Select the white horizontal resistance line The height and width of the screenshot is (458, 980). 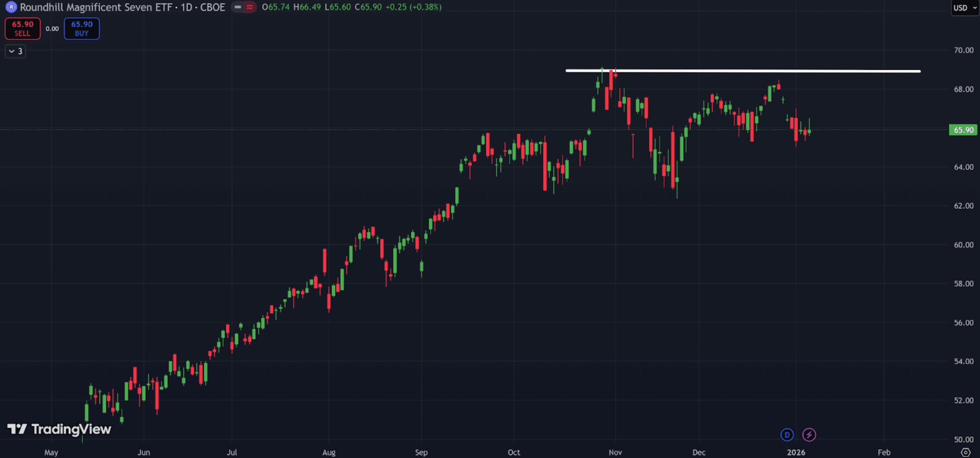pyautogui.click(x=761, y=71)
